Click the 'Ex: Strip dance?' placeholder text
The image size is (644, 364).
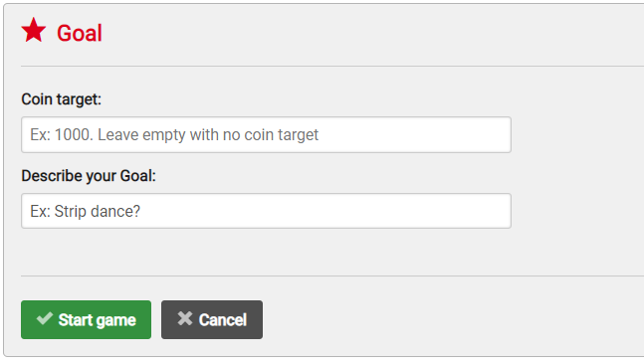(85, 212)
